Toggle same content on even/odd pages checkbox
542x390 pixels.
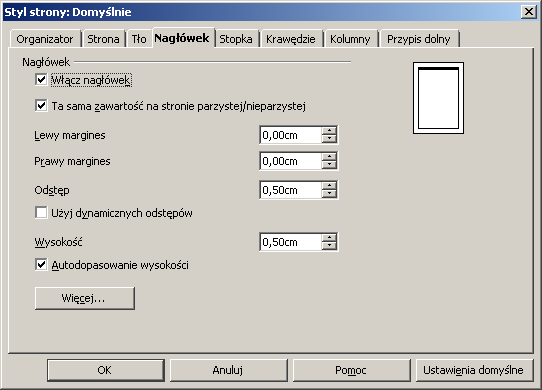(41, 105)
